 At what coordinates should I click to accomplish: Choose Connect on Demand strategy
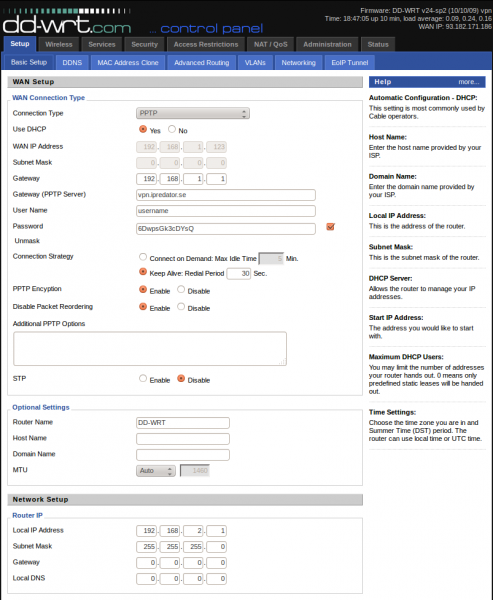tap(143, 257)
